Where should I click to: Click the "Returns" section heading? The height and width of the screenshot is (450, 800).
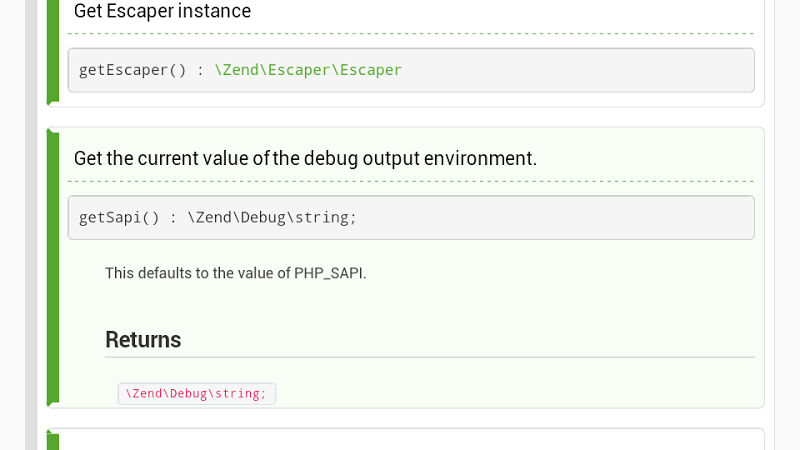(x=143, y=340)
